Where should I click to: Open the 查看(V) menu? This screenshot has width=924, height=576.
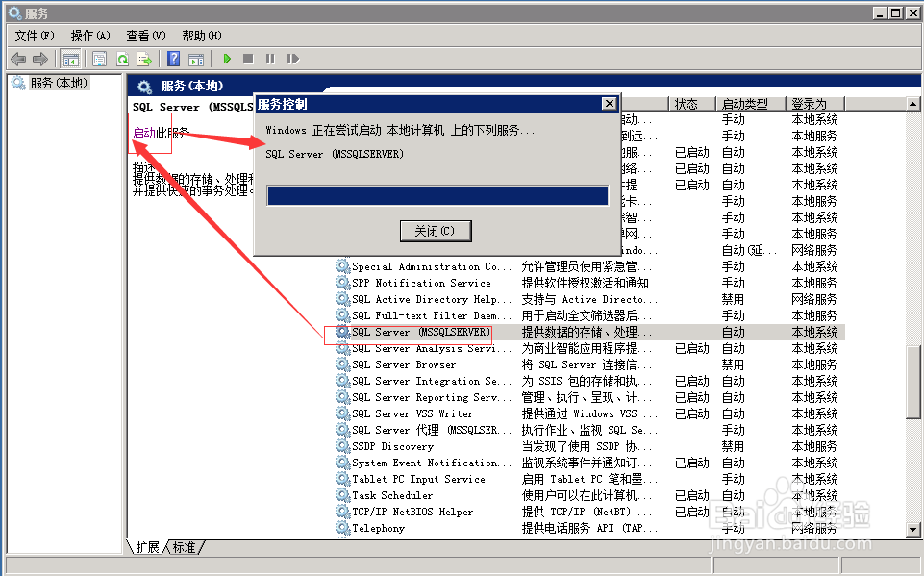coord(146,36)
